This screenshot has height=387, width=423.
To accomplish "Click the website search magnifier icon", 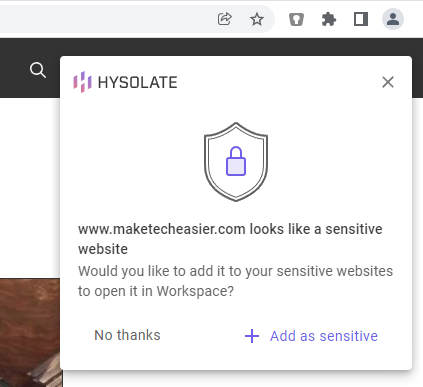I will 38,70.
